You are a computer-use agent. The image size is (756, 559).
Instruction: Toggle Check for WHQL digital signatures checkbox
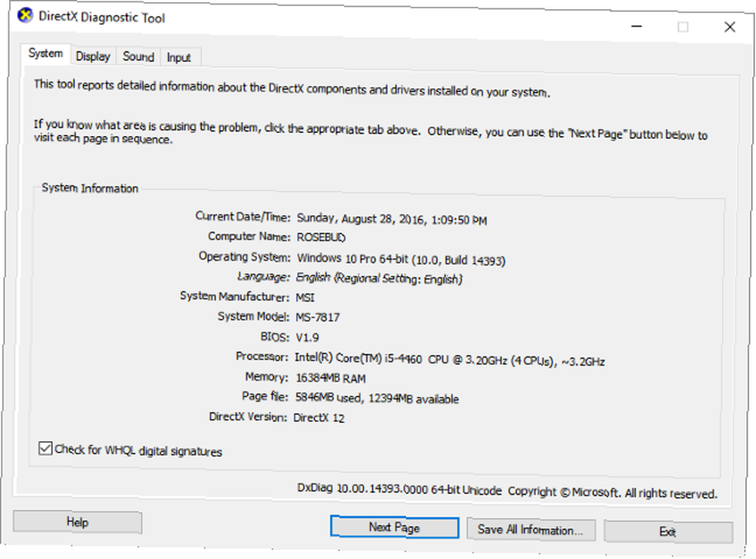tap(45, 448)
